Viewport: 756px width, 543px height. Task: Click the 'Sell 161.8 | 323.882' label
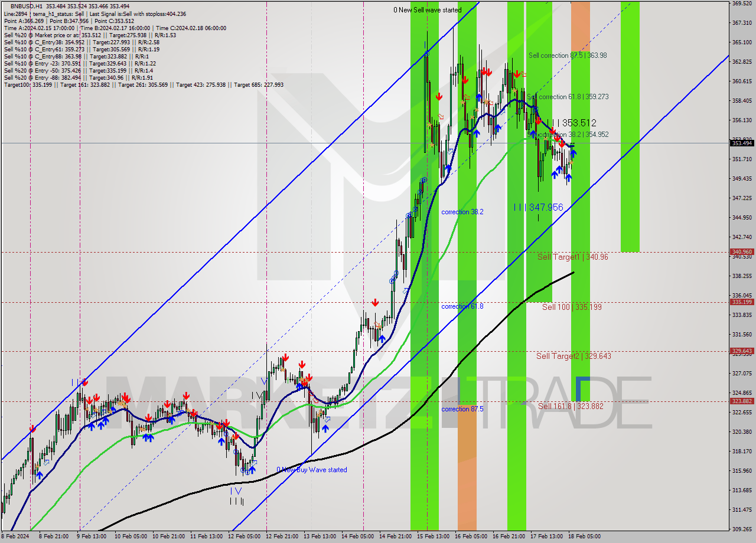(571, 406)
